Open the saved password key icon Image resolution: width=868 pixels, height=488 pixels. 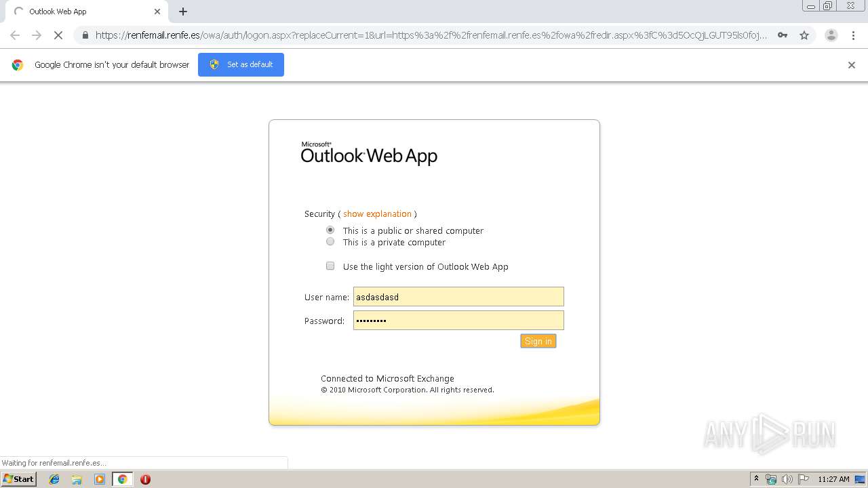[783, 35]
